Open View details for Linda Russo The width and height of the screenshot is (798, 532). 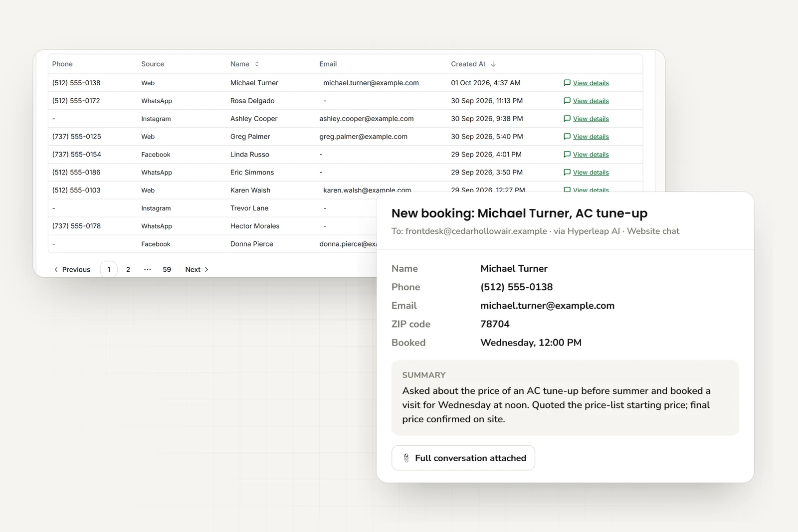click(x=591, y=155)
